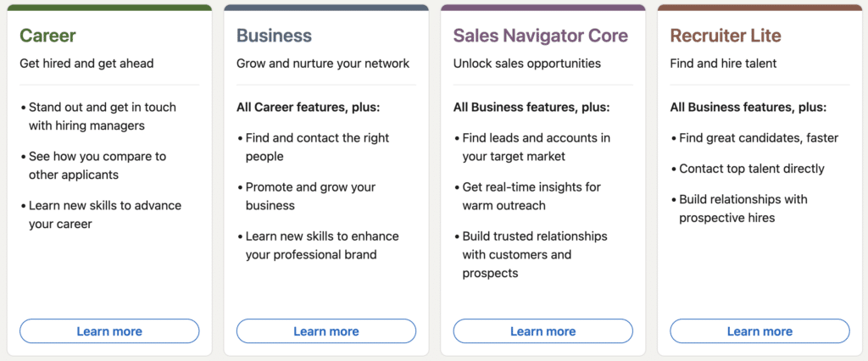Select the Sales Navigator Core heading
868x361 pixels.
click(541, 36)
